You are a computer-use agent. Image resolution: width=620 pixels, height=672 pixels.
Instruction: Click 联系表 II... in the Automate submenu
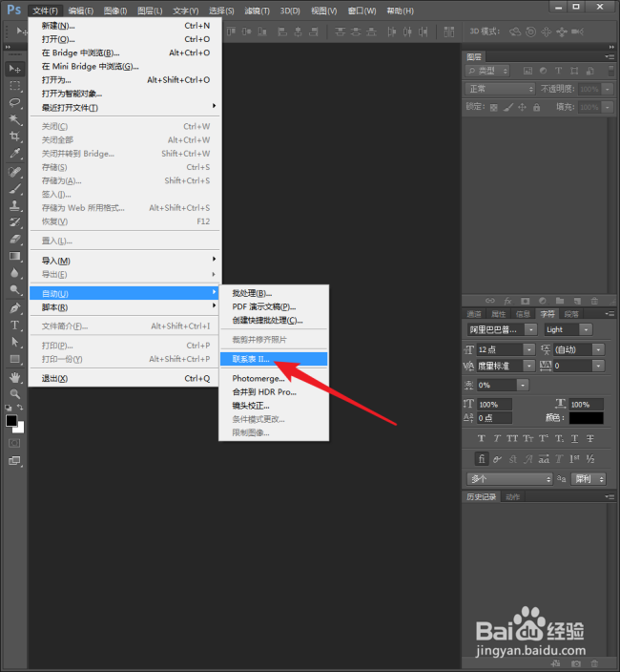pyautogui.click(x=274, y=359)
